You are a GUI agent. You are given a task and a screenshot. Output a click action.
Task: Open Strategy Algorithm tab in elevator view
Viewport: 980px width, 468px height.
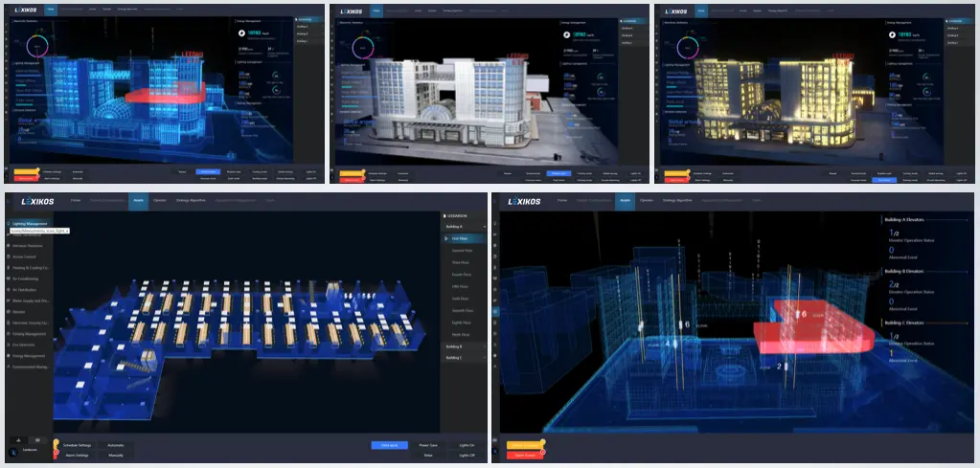[x=675, y=201]
